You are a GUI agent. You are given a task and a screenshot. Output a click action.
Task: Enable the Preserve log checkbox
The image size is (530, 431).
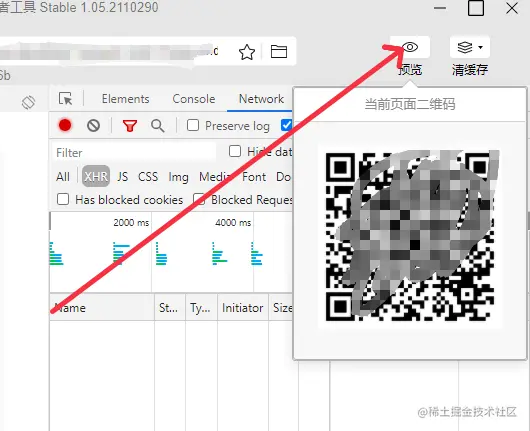[193, 125]
